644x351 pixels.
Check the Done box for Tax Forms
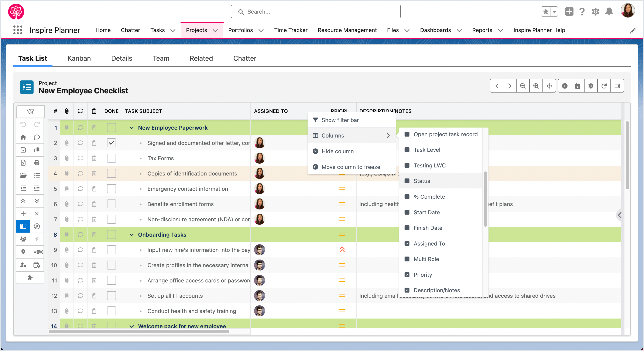[x=112, y=158]
